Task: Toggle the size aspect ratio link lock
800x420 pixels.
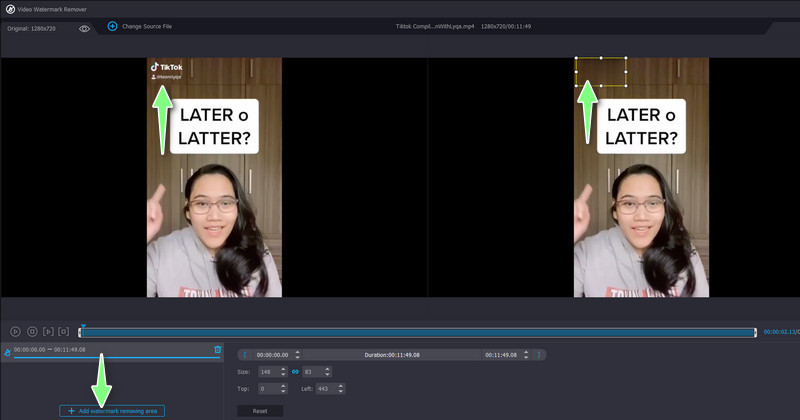Action: tap(295, 372)
